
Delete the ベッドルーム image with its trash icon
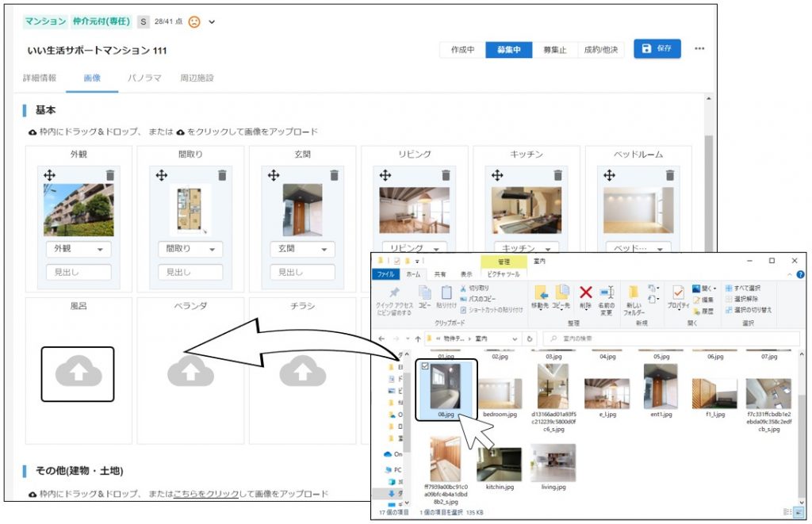669,175
